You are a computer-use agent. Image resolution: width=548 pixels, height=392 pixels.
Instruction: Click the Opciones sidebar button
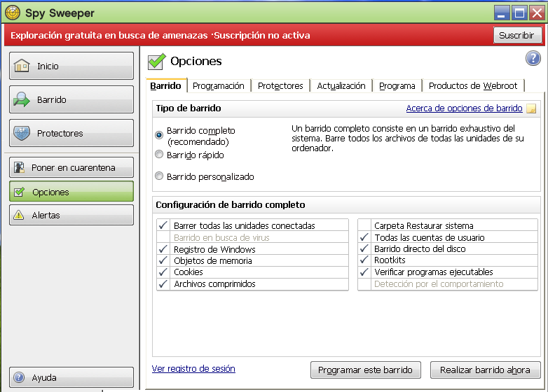click(71, 192)
